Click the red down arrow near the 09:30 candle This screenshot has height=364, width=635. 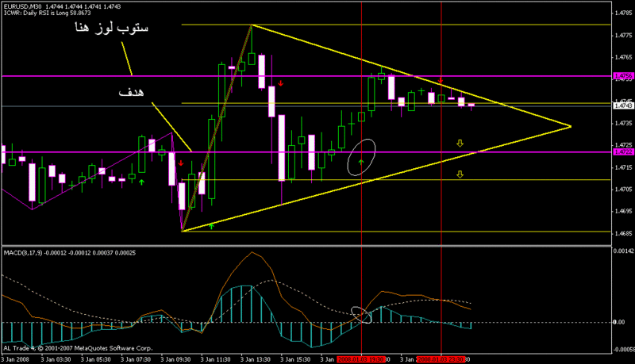[181, 163]
